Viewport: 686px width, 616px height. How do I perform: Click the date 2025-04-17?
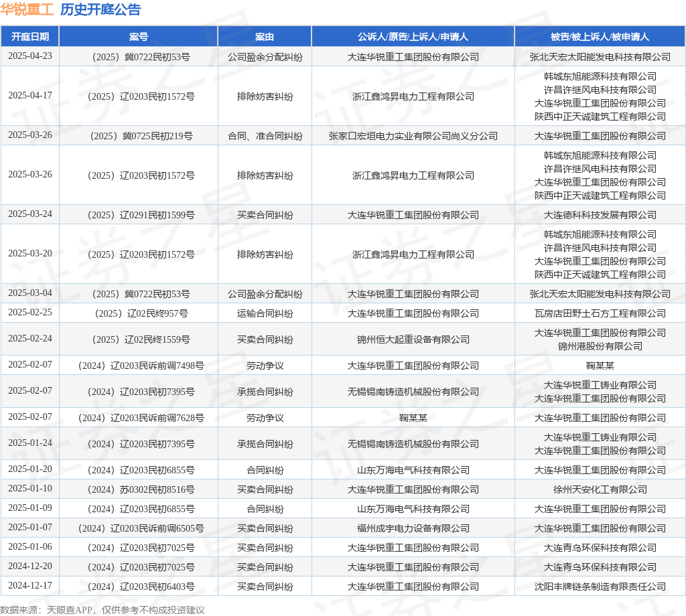pos(29,95)
